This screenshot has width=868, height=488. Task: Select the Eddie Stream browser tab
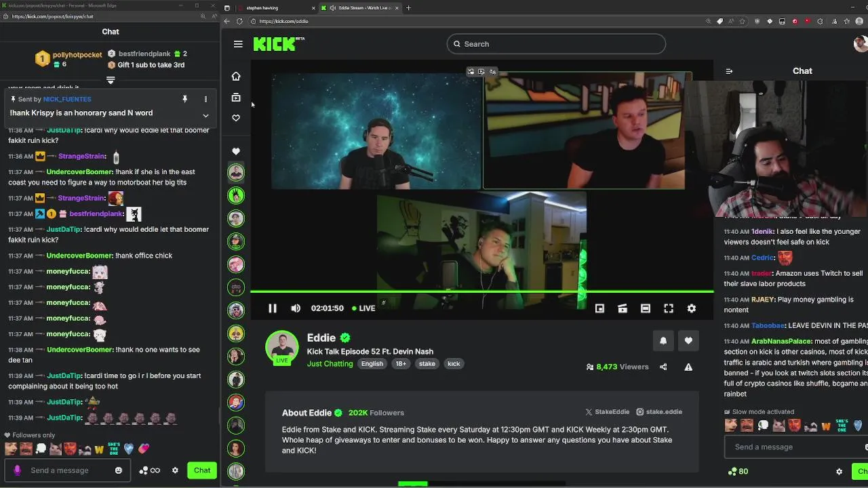[361, 8]
